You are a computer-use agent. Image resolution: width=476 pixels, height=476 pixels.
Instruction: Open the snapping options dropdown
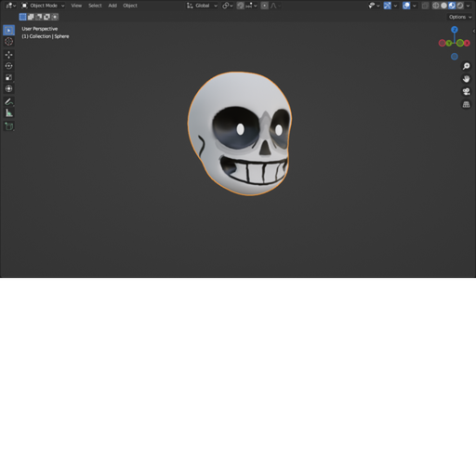point(251,6)
